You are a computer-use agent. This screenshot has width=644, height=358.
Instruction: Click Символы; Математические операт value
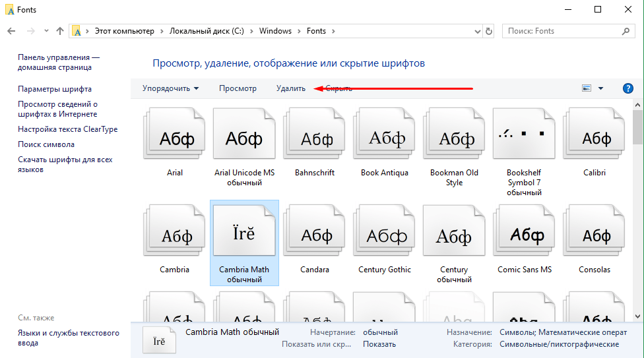[x=563, y=332]
